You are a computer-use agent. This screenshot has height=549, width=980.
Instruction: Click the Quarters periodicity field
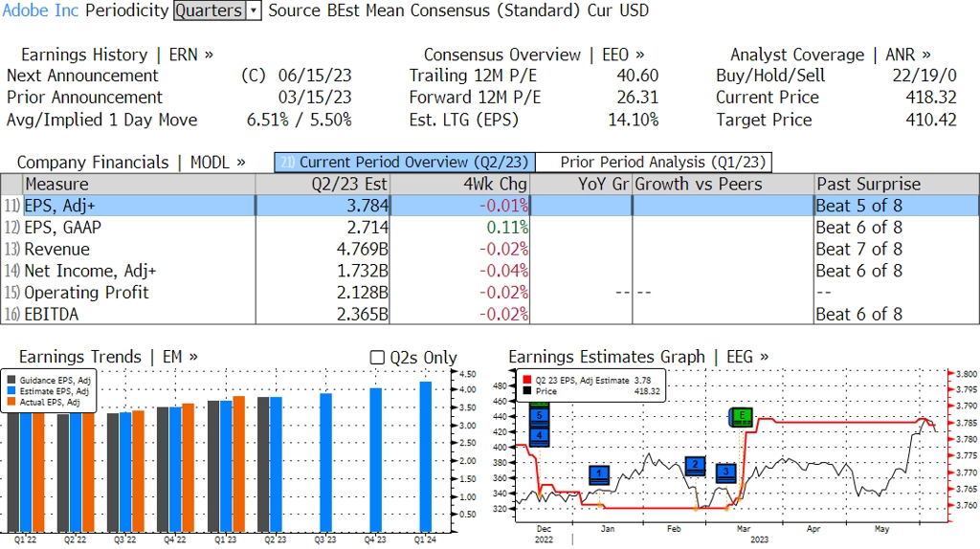[210, 11]
